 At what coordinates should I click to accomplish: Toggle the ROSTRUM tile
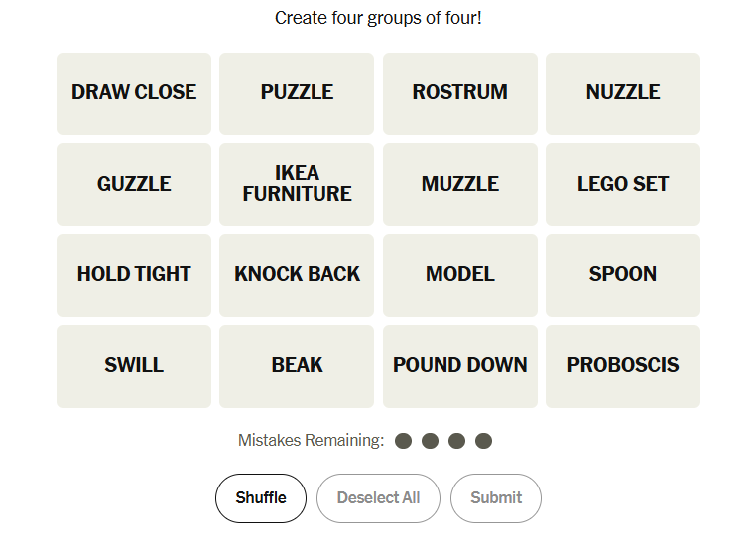(459, 93)
